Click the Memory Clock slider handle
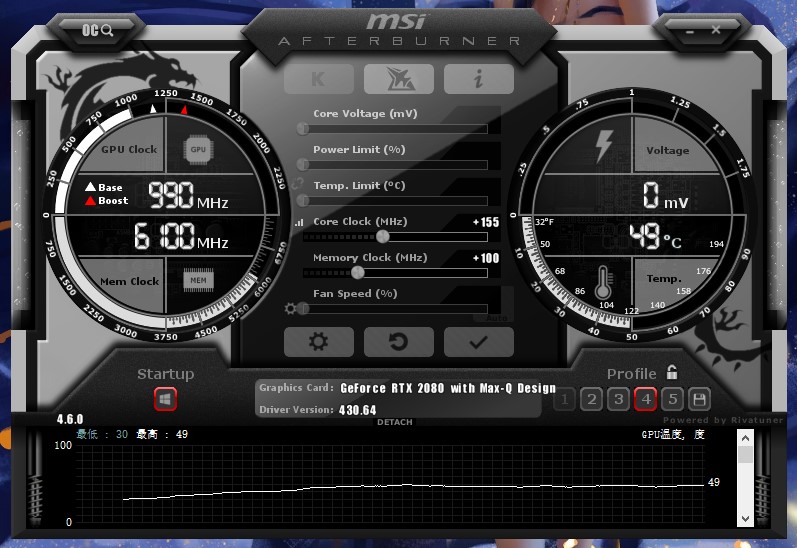The width and height of the screenshot is (797, 548). [358, 272]
